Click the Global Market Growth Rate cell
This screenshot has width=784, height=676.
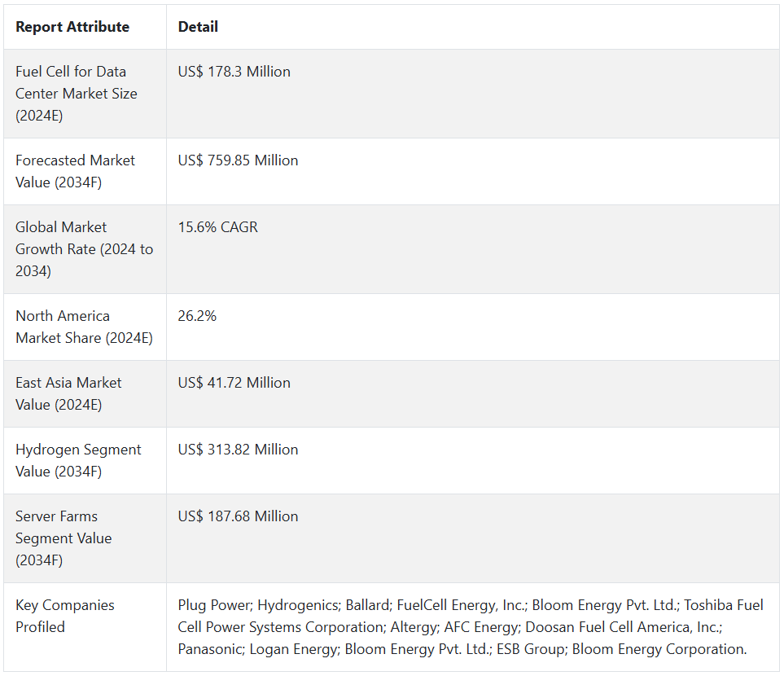coord(84,249)
